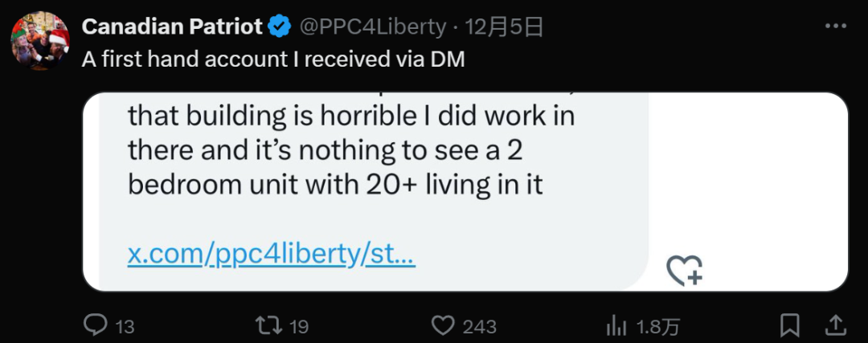This screenshot has width=868, height=343.
Task: Click the post text about first hand account
Action: pyautogui.click(x=273, y=59)
